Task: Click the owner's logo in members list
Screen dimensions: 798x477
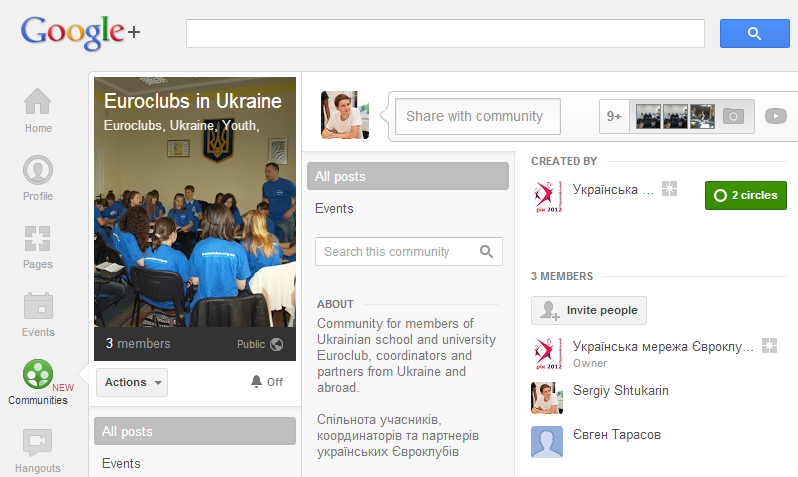Action: pyautogui.click(x=548, y=353)
